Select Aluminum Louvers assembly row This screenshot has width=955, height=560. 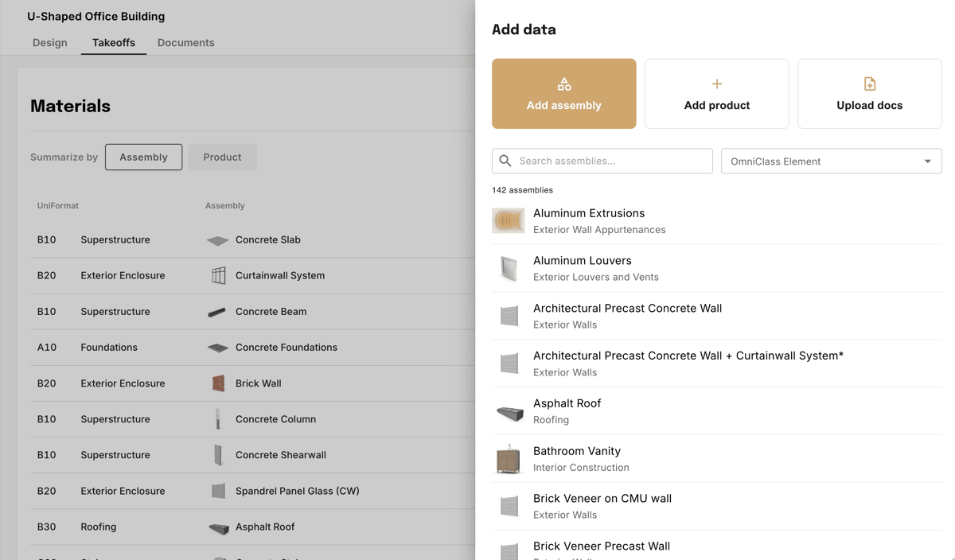[x=716, y=268]
